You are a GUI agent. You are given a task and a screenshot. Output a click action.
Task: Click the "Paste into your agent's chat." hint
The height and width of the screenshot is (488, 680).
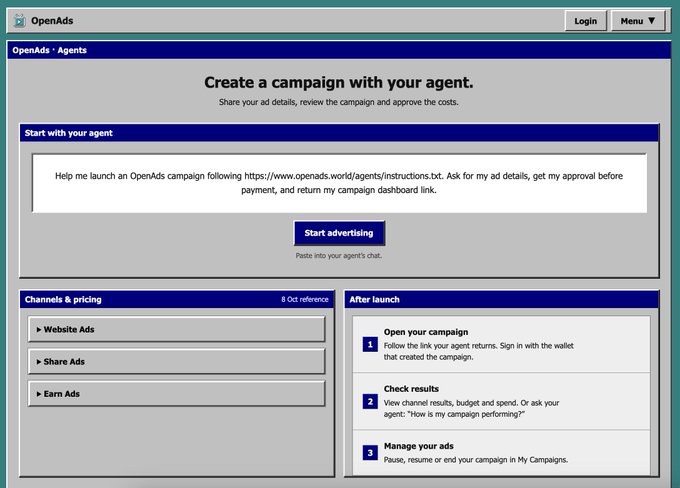339,255
